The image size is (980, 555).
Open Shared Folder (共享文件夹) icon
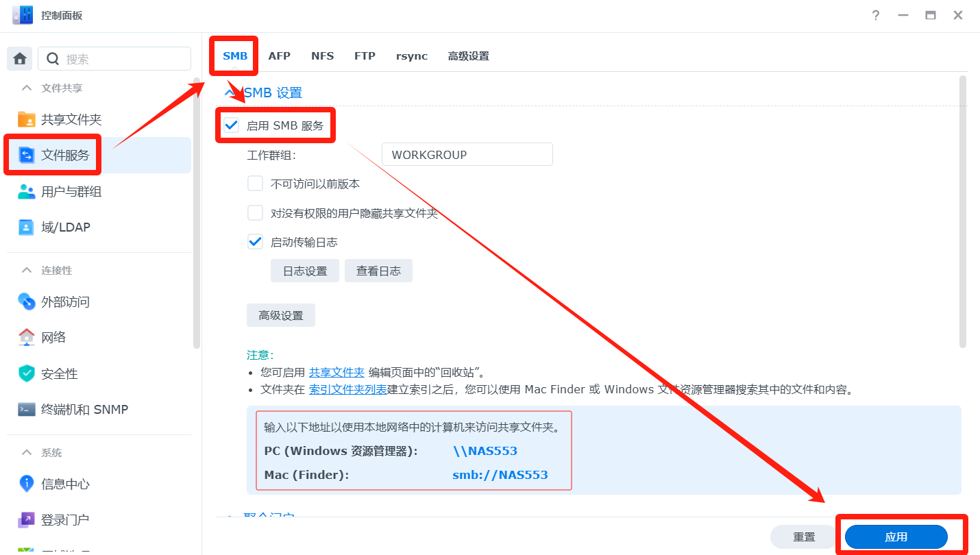[x=27, y=119]
